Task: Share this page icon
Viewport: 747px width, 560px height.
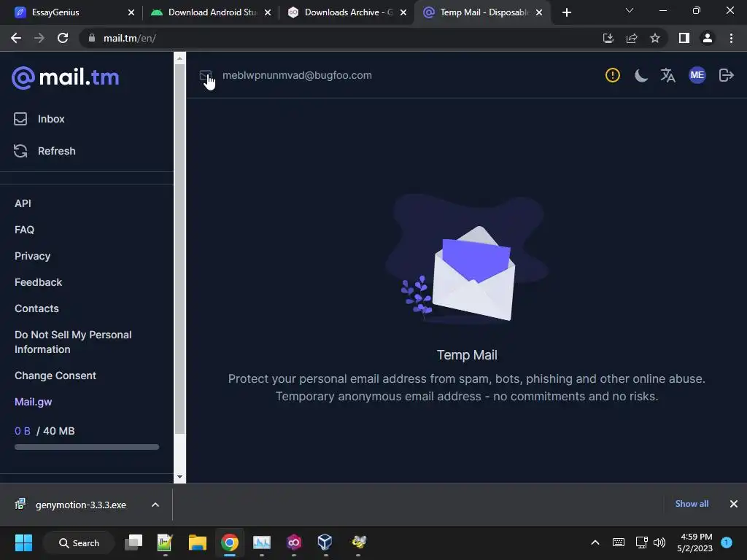Action: tap(632, 38)
